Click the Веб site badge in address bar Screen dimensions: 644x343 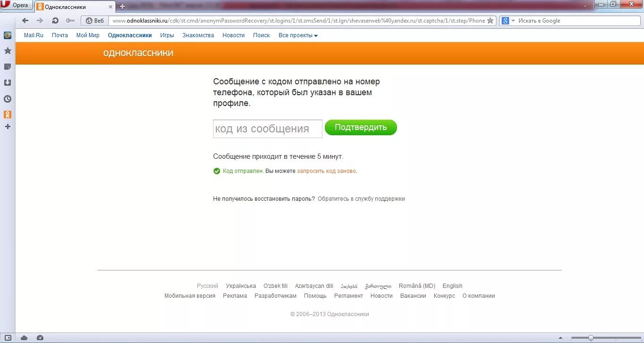[95, 21]
